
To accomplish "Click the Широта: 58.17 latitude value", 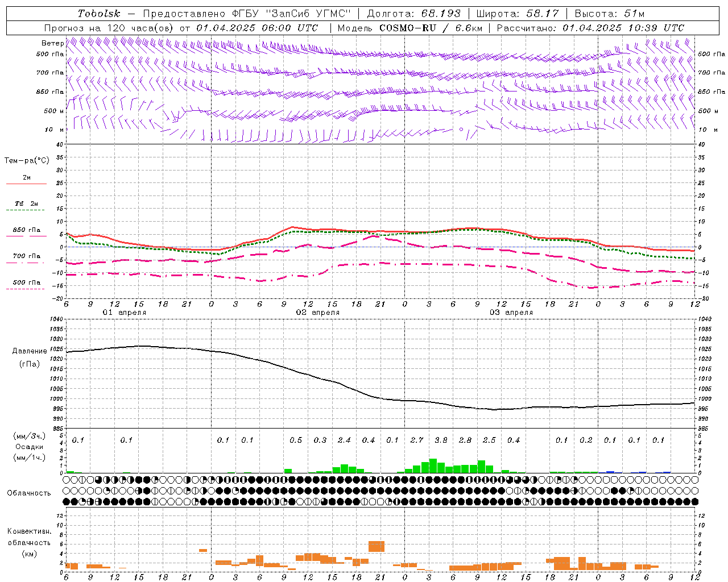I will 518,14.
